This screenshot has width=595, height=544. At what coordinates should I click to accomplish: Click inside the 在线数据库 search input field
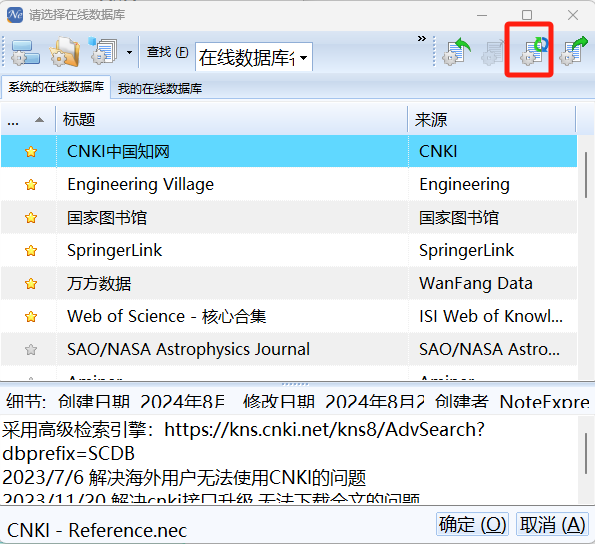click(247, 58)
